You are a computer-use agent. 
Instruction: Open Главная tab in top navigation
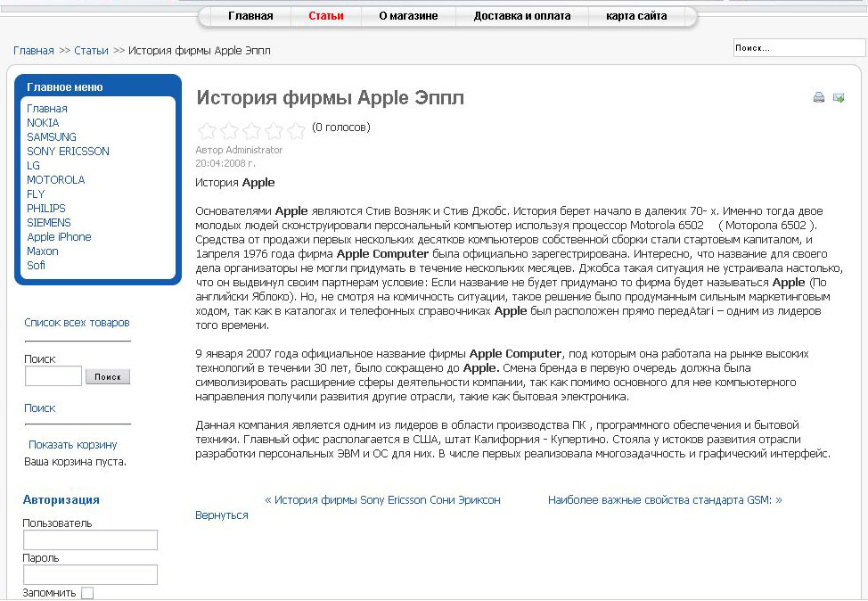click(x=250, y=16)
